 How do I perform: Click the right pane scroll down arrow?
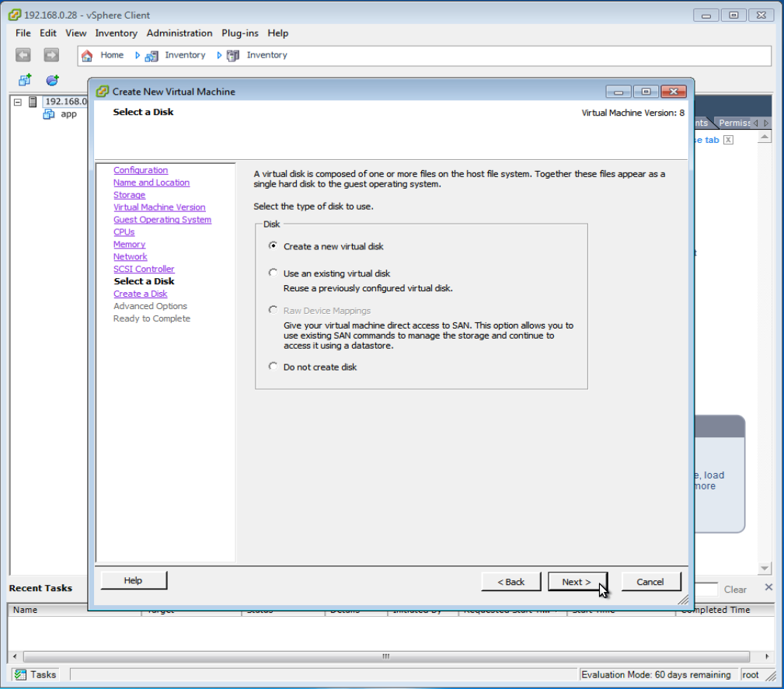(x=765, y=568)
